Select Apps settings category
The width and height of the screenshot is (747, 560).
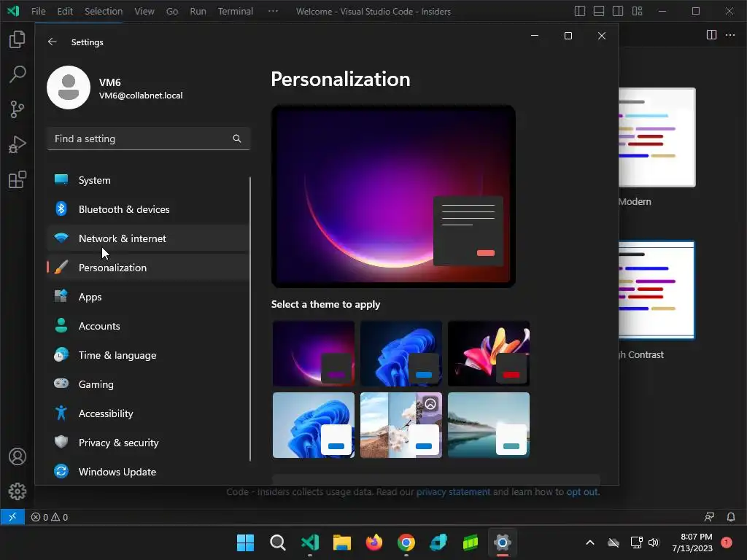[147, 297]
